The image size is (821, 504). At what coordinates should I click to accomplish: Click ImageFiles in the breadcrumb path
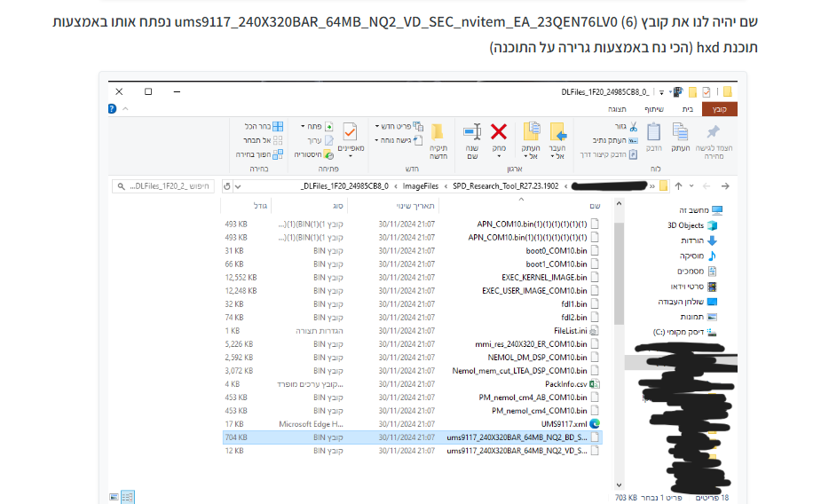click(x=421, y=186)
